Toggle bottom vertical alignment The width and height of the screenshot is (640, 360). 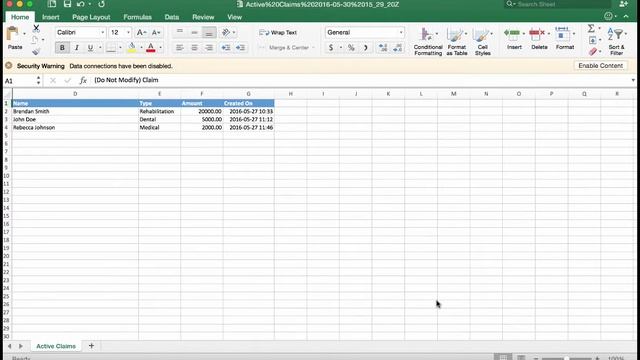click(209, 32)
